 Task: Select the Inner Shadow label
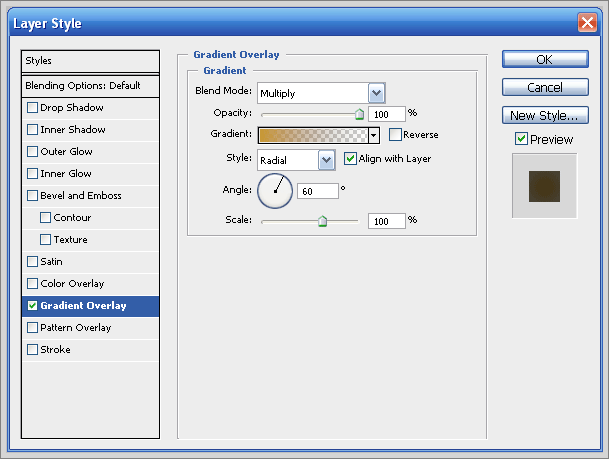73,129
